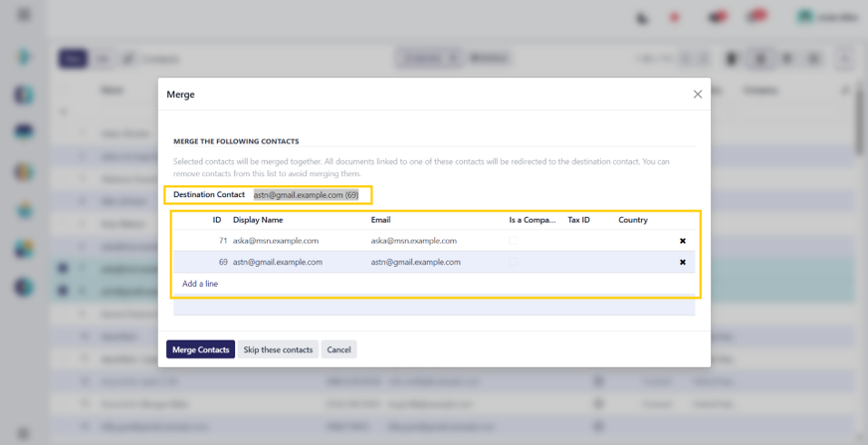Viewport: 868px width, 445px height.
Task: Click Skip these contacts
Action: (x=278, y=349)
